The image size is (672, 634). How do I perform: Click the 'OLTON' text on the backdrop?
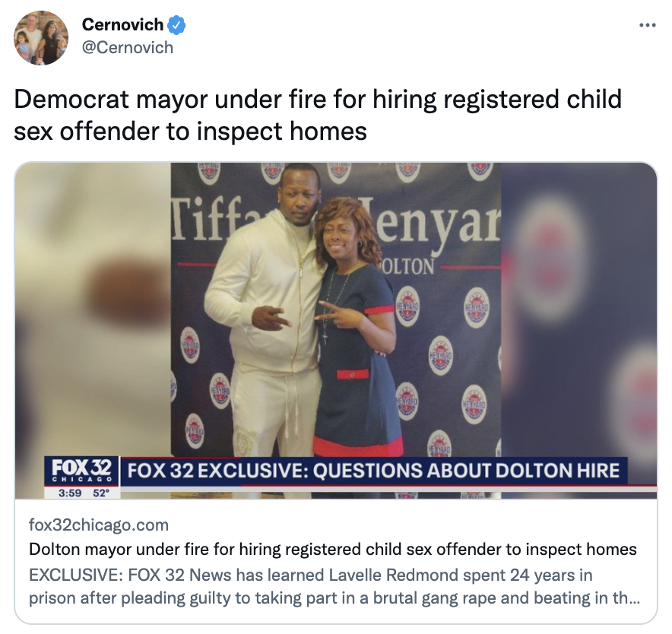[x=407, y=266]
